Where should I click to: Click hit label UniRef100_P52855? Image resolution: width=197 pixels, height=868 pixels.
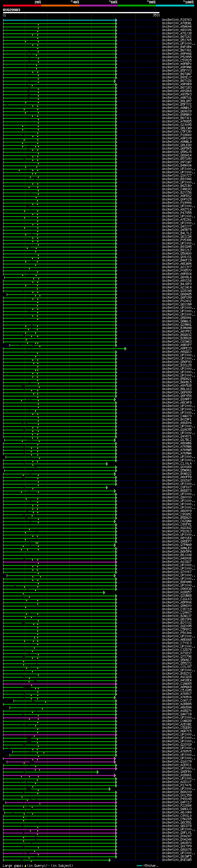[177, 57]
